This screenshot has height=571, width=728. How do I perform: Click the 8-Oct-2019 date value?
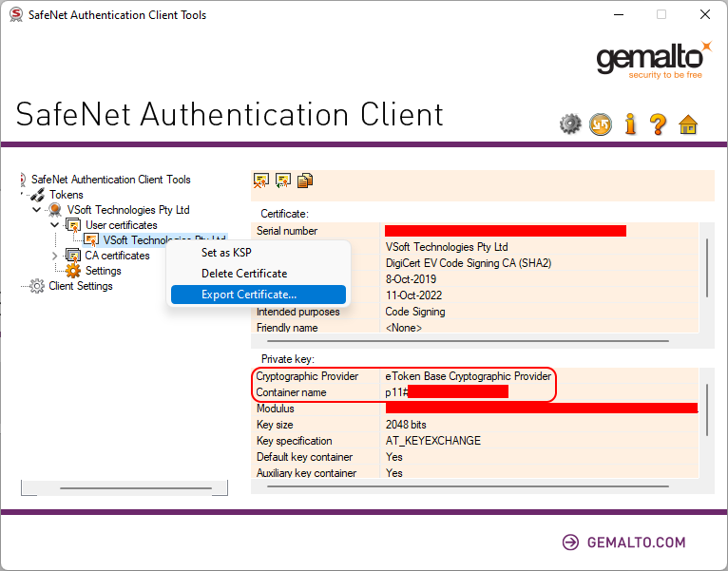[x=411, y=279]
